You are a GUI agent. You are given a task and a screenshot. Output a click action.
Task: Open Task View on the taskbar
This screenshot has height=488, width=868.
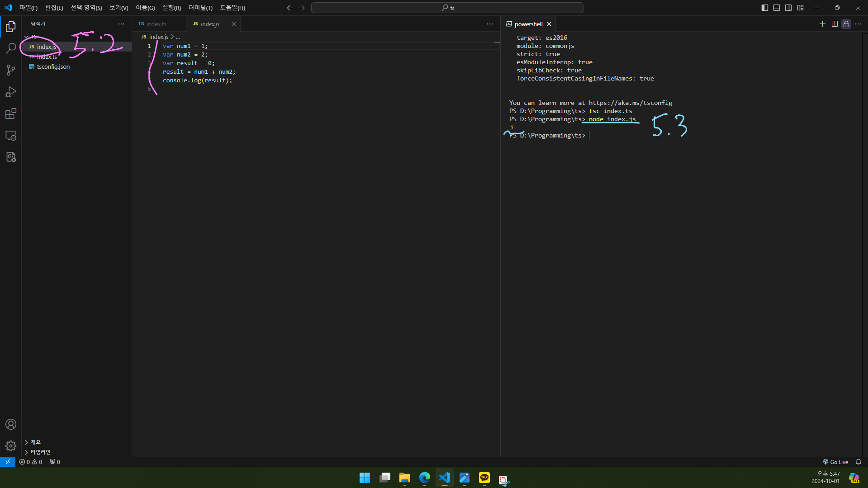tap(385, 478)
